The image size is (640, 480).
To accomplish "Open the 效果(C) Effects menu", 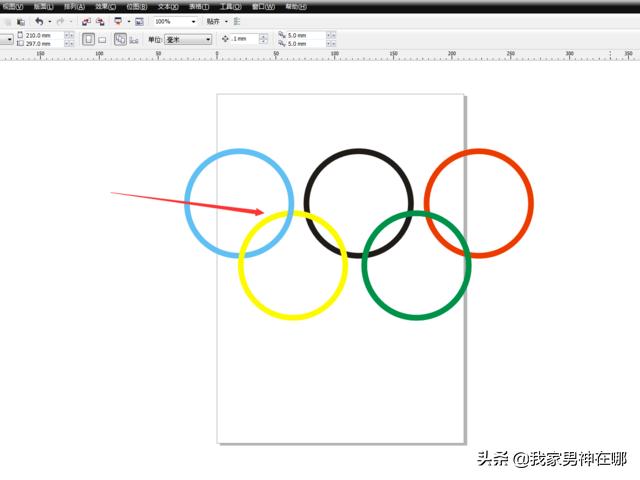I will pos(106,7).
